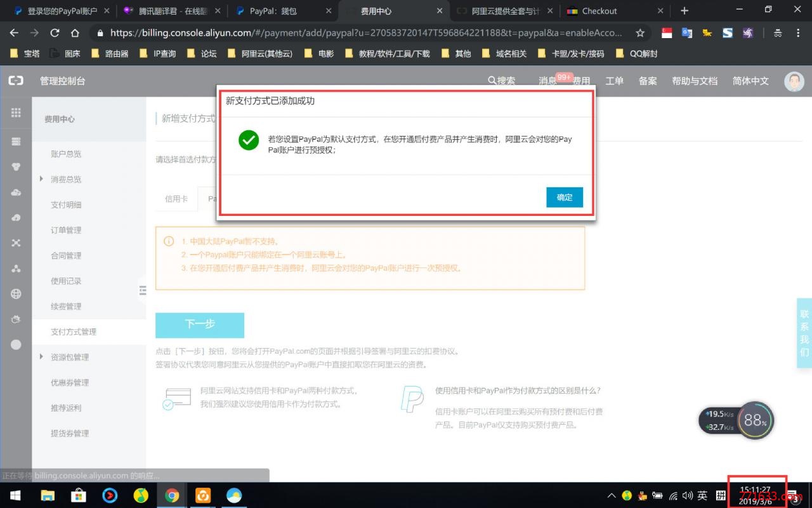This screenshot has width=812, height=508.
Task: Open the 简体中文 language dropdown
Action: (x=750, y=81)
